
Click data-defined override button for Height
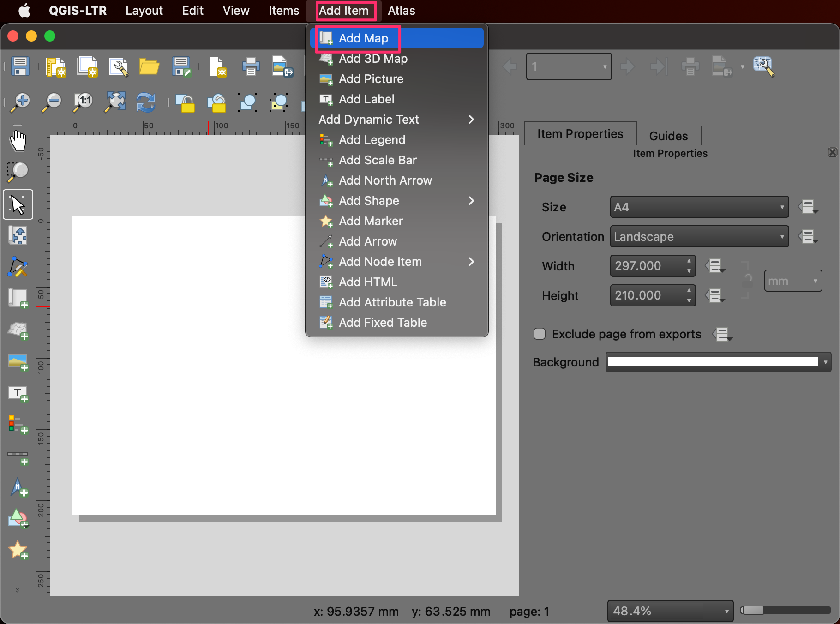715,295
